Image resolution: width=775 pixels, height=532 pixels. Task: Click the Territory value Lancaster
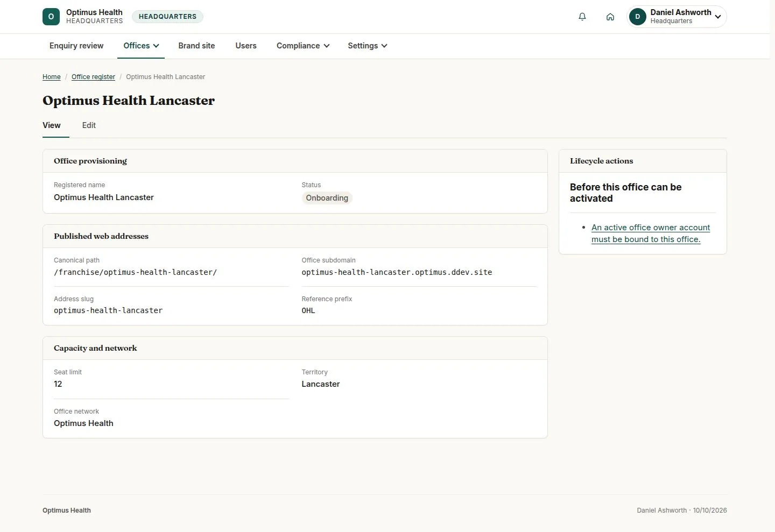click(321, 384)
